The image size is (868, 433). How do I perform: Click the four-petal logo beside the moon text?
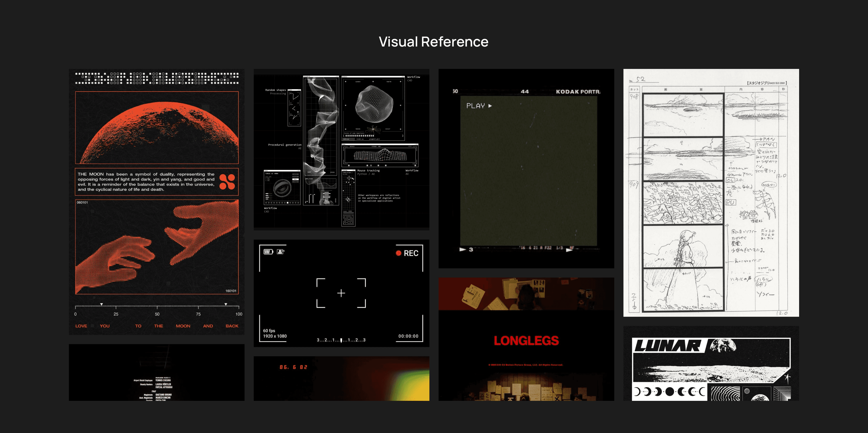227,182
